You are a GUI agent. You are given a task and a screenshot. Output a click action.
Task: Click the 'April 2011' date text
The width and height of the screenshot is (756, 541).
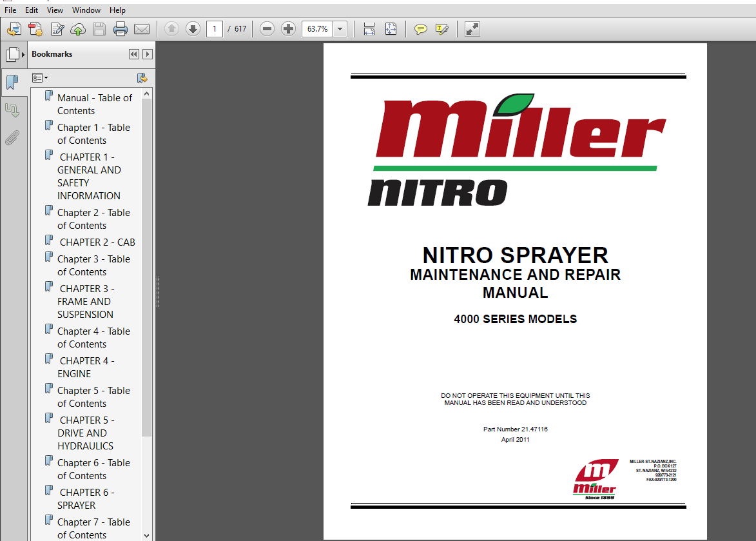click(x=516, y=440)
